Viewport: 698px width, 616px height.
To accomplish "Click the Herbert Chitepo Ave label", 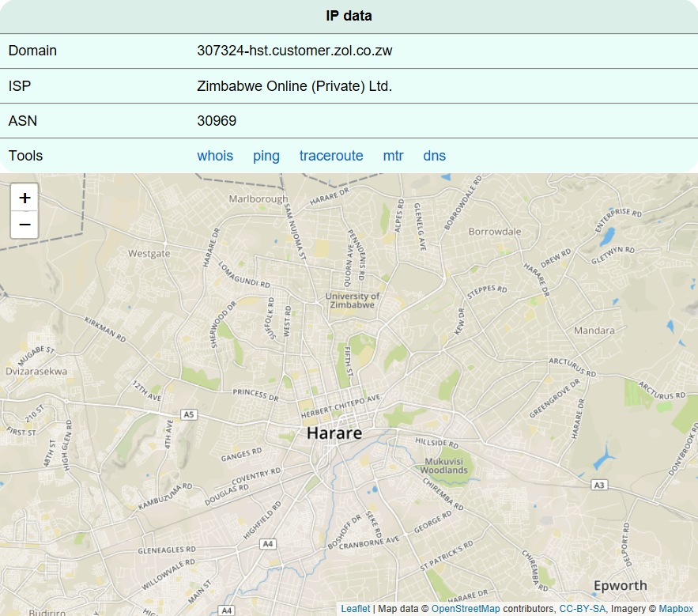I will (x=341, y=406).
